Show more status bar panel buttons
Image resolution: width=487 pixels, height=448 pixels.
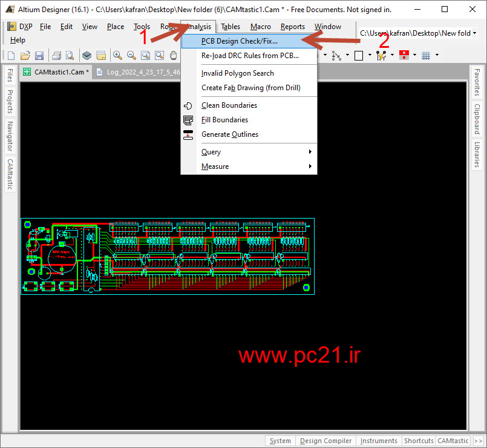point(479,441)
